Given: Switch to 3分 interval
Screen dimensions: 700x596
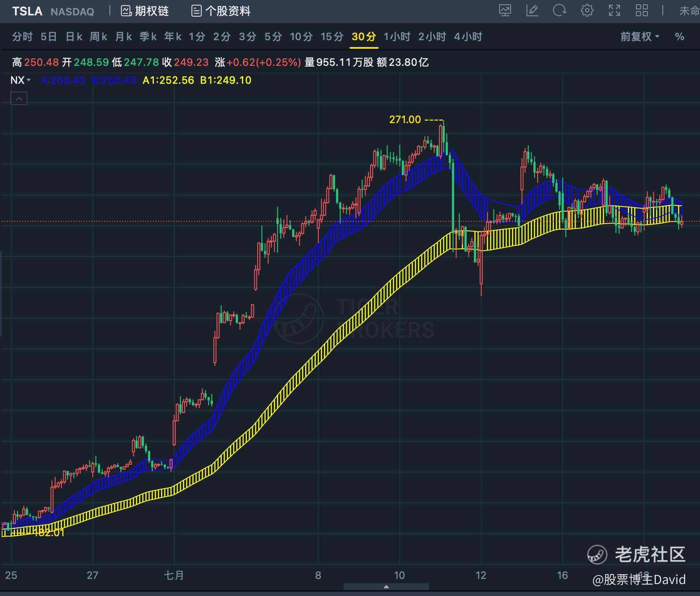Looking at the screenshot, I should click(x=247, y=37).
